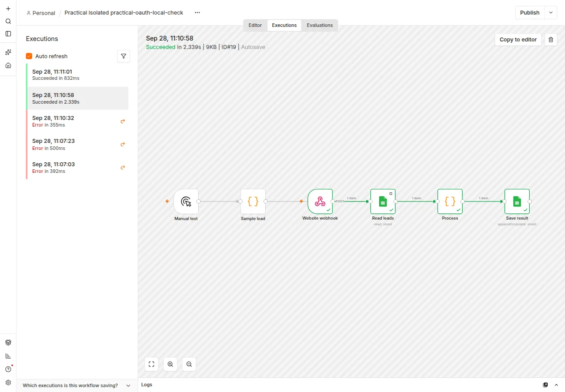The height and width of the screenshot is (392, 565).
Task: Click the Publish button
Action: (530, 12)
